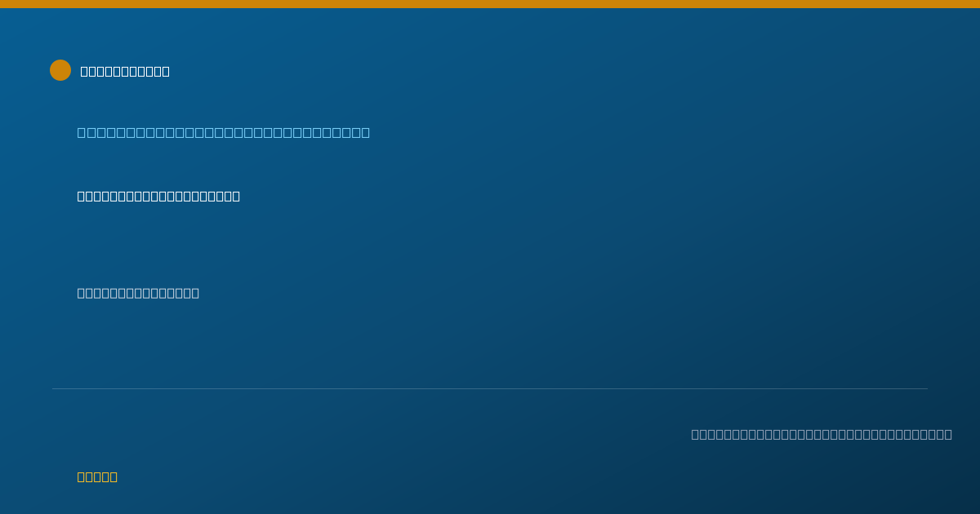Click the long gray footer text at right
The width and height of the screenshot is (980, 514).
click(x=822, y=434)
